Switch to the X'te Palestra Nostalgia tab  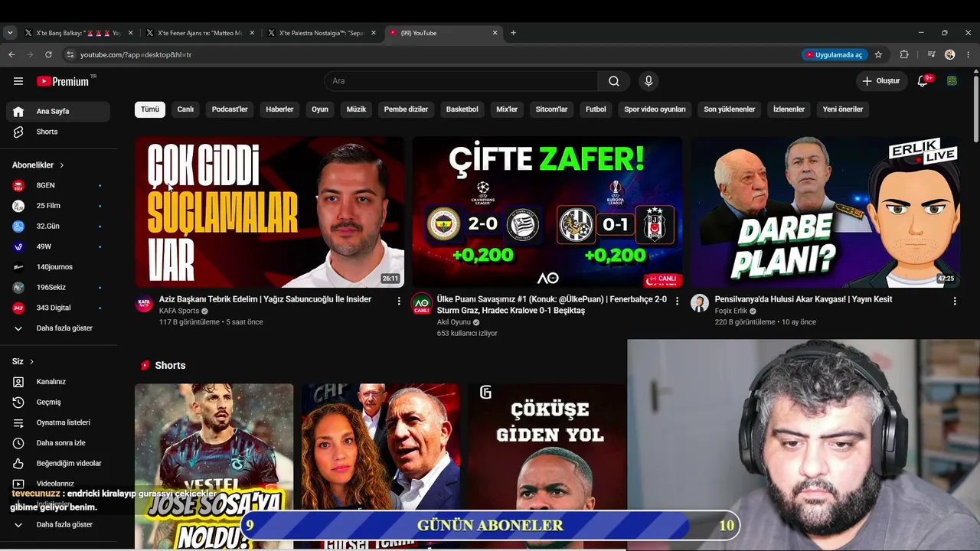click(x=321, y=33)
